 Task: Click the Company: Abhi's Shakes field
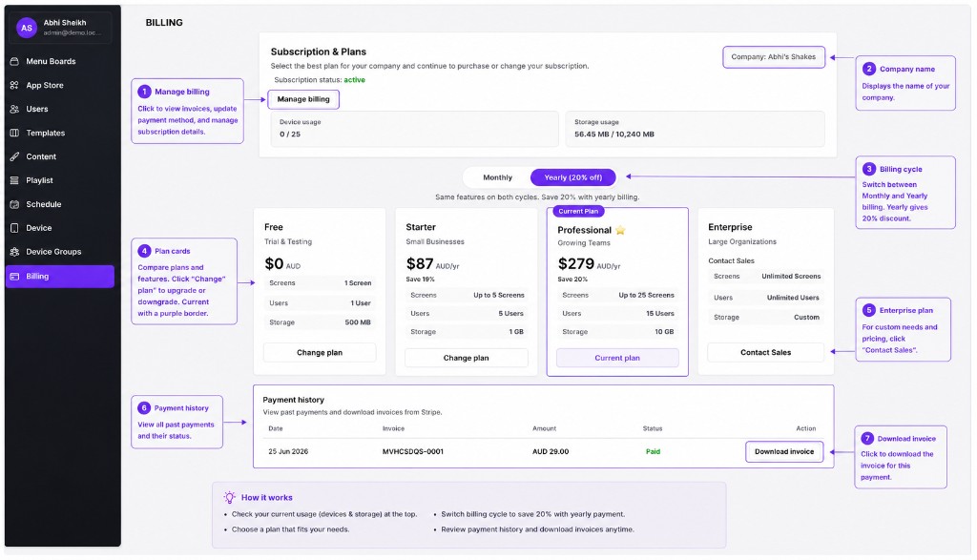[x=773, y=56]
